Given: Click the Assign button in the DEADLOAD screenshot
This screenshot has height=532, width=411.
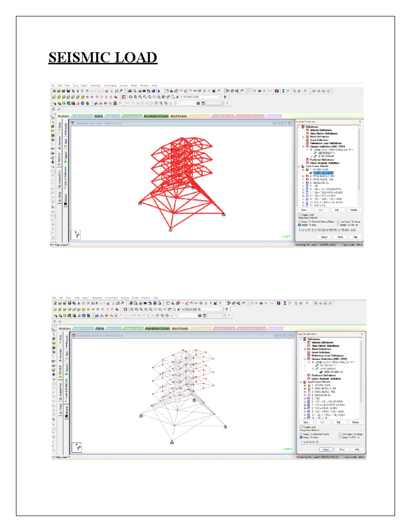Looking at the screenshot, I should point(326,449).
